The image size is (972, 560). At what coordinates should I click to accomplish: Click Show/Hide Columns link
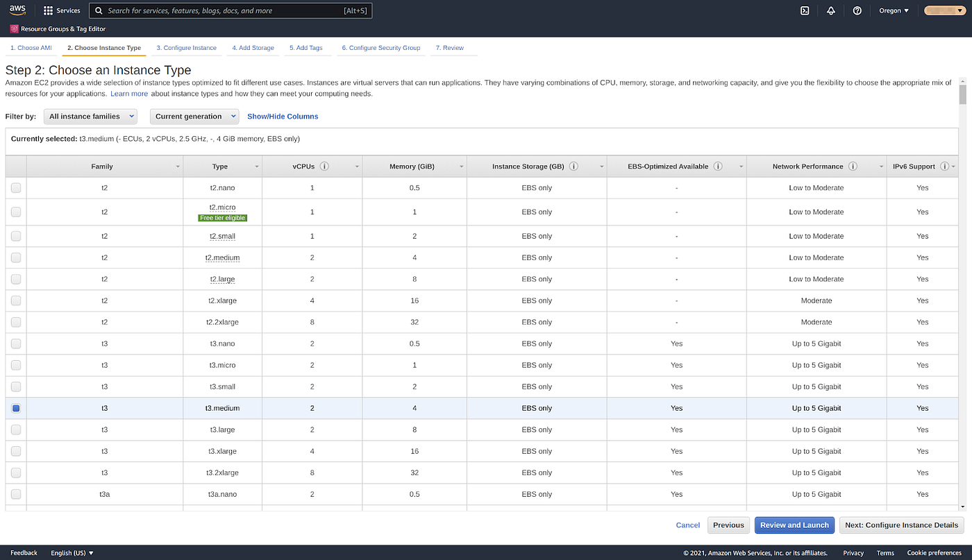click(x=283, y=117)
